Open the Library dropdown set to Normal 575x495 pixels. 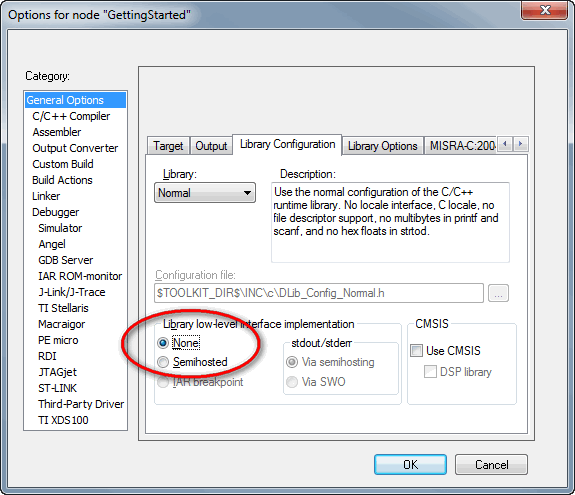205,193
